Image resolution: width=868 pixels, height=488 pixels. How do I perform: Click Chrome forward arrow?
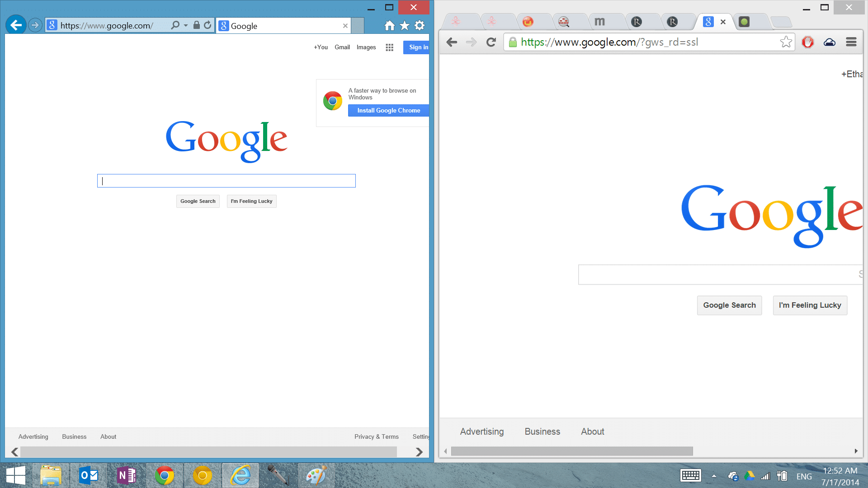472,42
